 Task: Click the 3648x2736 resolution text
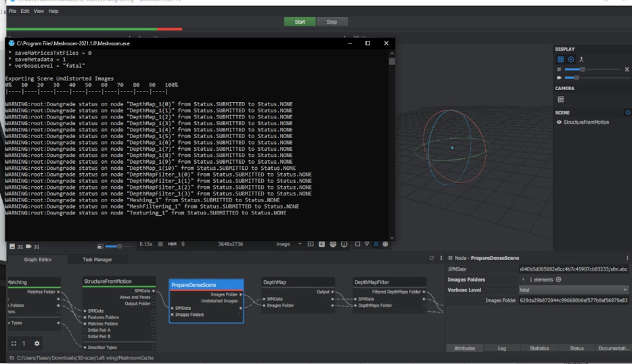click(x=230, y=244)
